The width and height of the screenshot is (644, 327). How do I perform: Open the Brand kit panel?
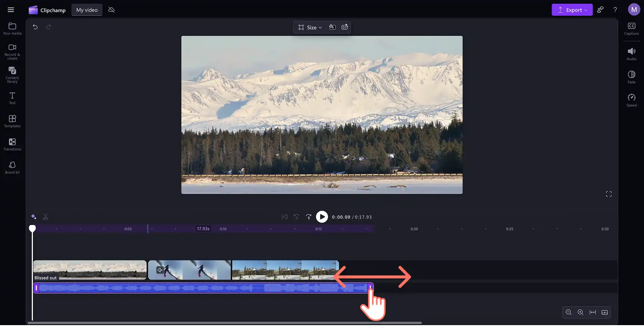12,168
